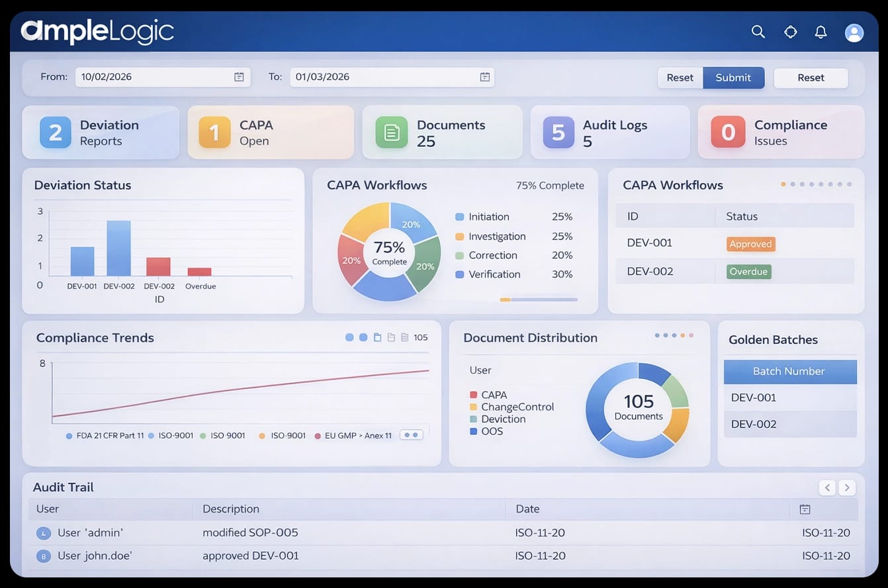Click 'modified SOP-005' audit description
The image size is (888, 588).
point(250,532)
